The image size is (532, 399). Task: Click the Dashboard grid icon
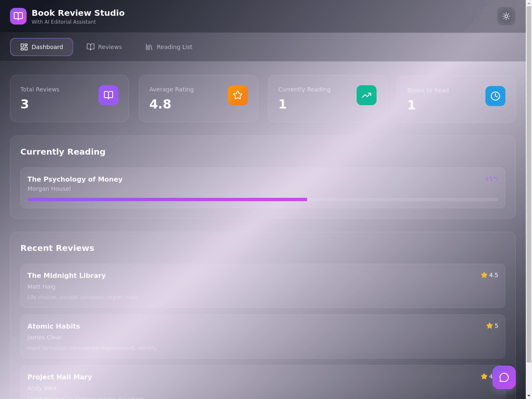(24, 47)
